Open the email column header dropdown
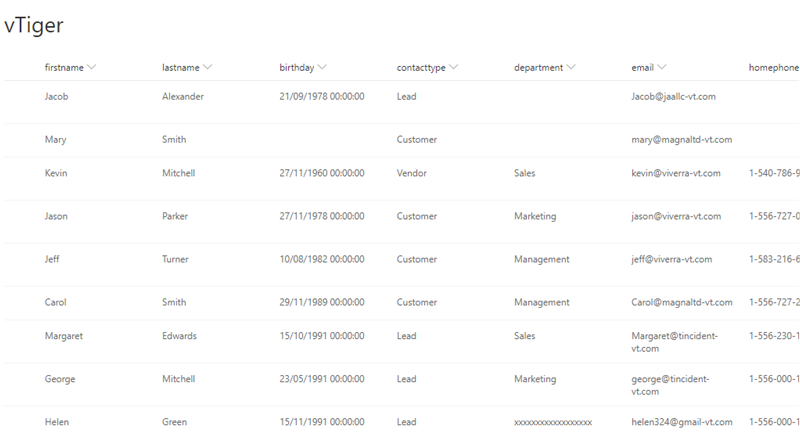Screen dimensions: 800x438 663,67
